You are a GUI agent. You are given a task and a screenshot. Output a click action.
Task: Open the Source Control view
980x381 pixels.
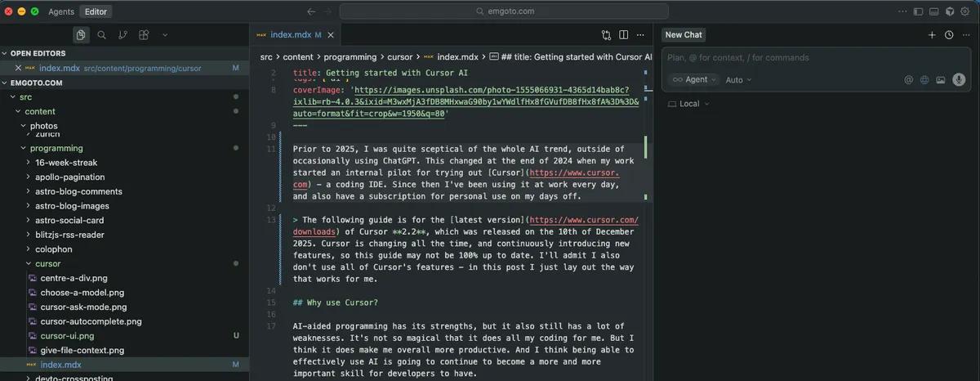click(122, 35)
